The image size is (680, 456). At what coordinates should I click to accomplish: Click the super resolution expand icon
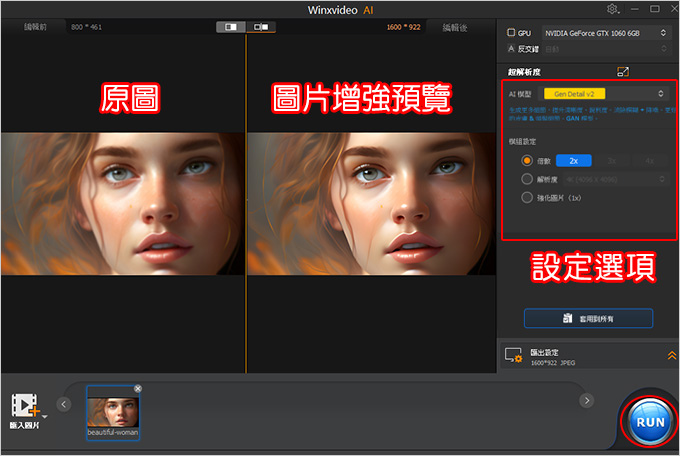623,72
